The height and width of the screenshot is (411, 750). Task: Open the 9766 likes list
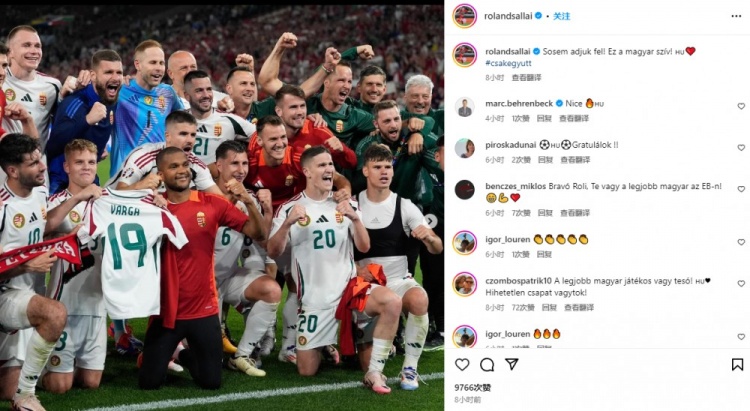(x=473, y=388)
